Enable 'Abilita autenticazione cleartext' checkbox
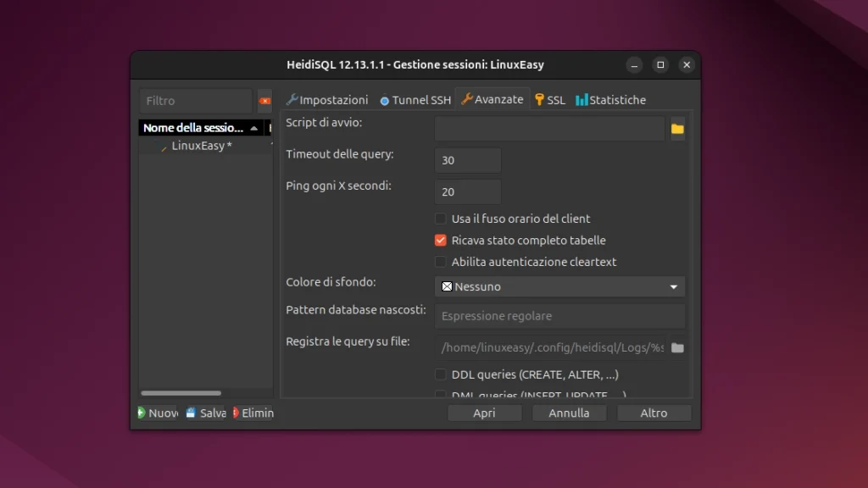This screenshot has width=868, height=488. pyautogui.click(x=441, y=262)
